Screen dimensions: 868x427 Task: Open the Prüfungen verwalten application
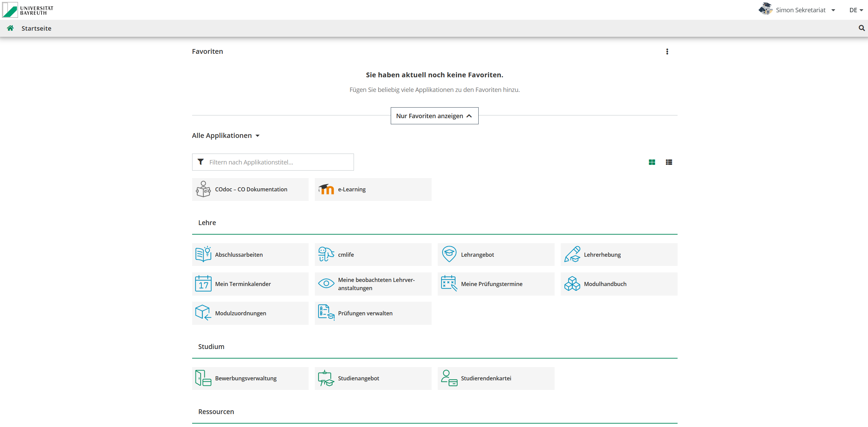click(x=373, y=313)
